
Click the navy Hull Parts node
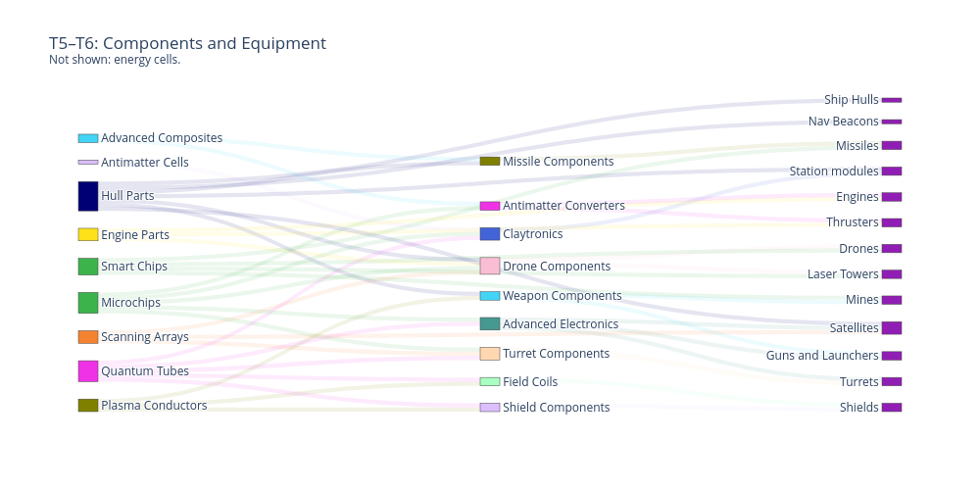coord(88,196)
